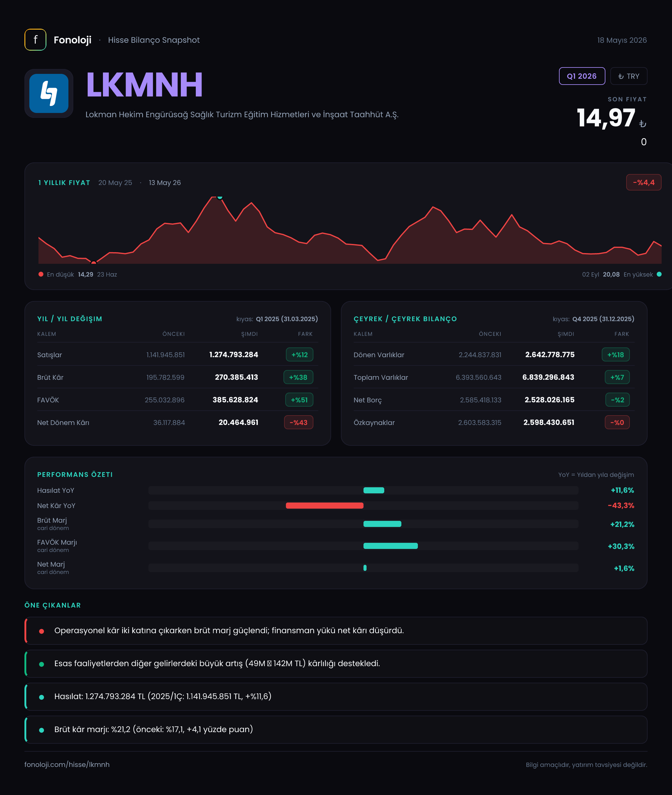Click the Net Dönem Kârı -%43 badge

click(x=299, y=422)
